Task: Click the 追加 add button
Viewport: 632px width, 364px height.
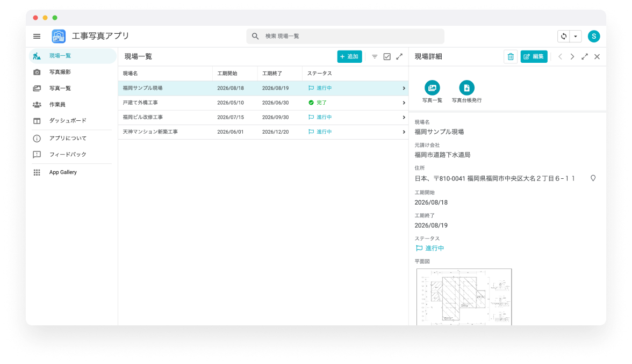Action: pos(349,57)
